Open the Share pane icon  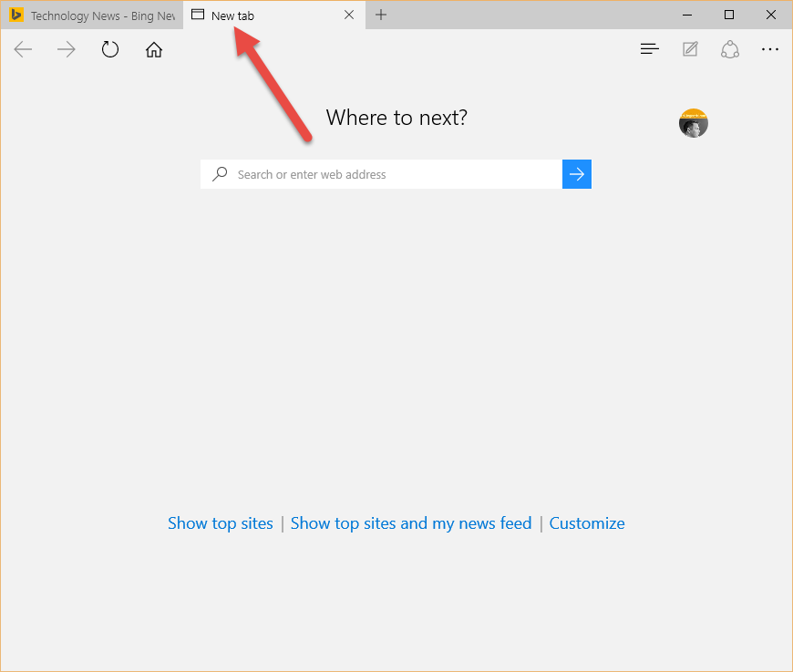pos(730,48)
